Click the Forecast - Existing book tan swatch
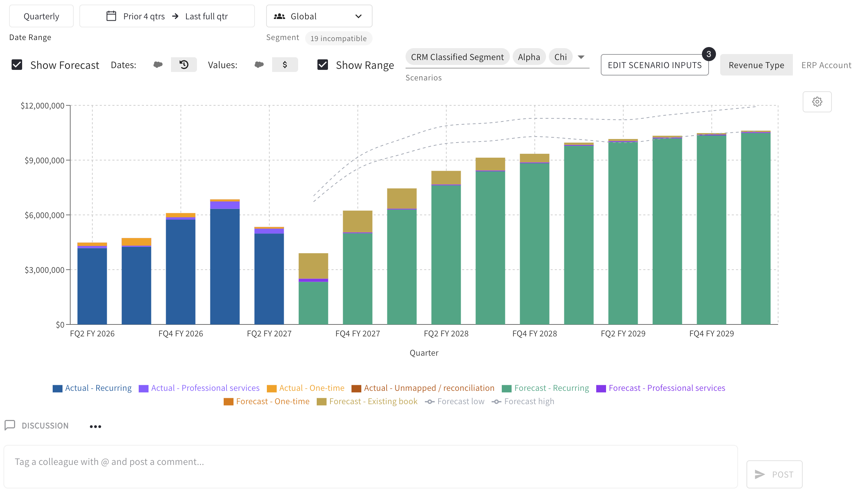868x493 pixels. [321, 402]
